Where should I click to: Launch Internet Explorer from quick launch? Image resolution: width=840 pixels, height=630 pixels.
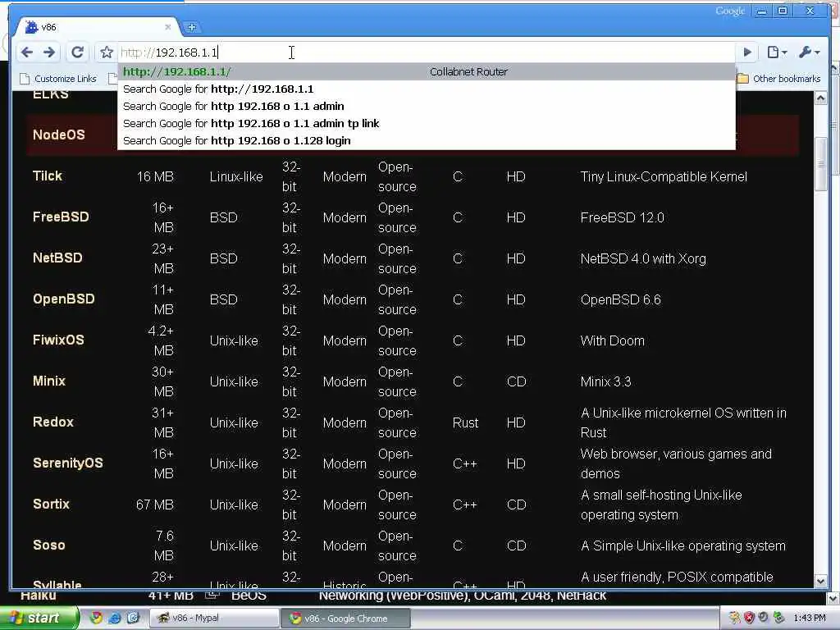pyautogui.click(x=114, y=618)
